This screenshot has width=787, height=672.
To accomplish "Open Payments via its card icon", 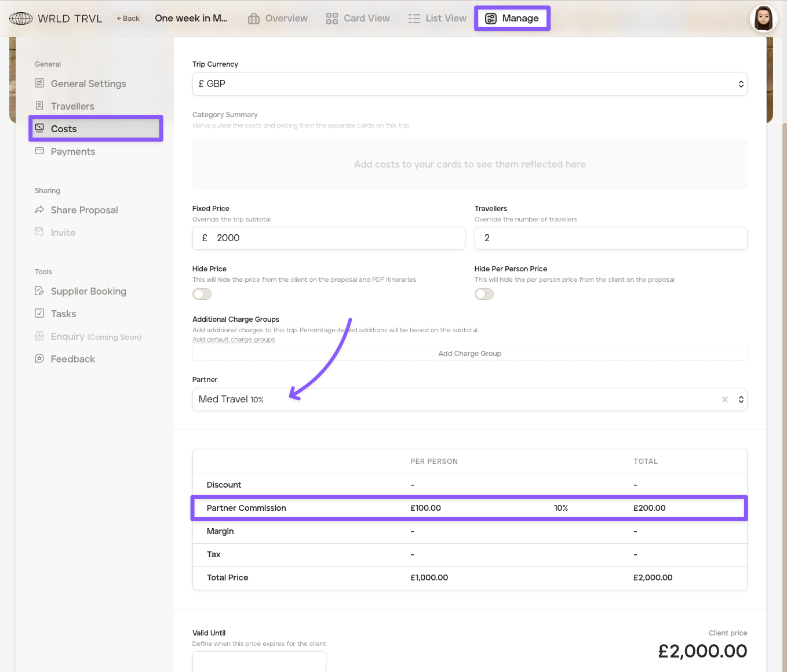I will point(39,151).
